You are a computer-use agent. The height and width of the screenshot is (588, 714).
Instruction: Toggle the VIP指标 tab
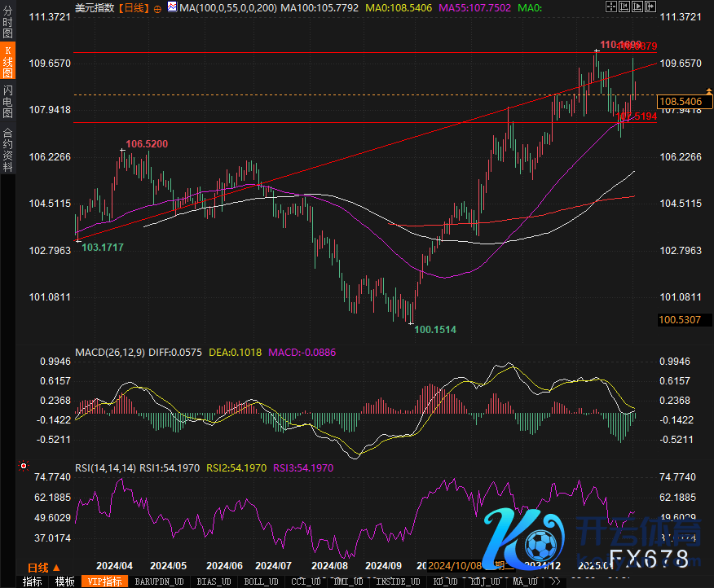pyautogui.click(x=105, y=581)
